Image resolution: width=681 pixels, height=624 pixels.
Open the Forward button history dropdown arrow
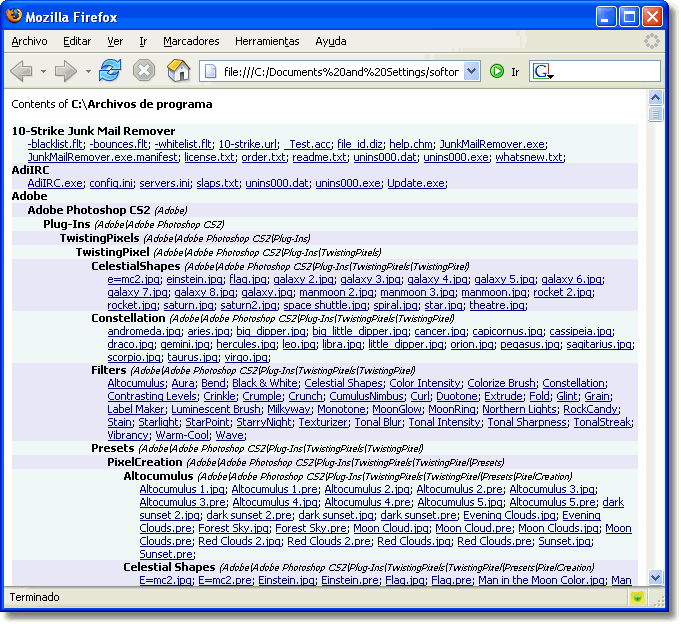click(88, 71)
